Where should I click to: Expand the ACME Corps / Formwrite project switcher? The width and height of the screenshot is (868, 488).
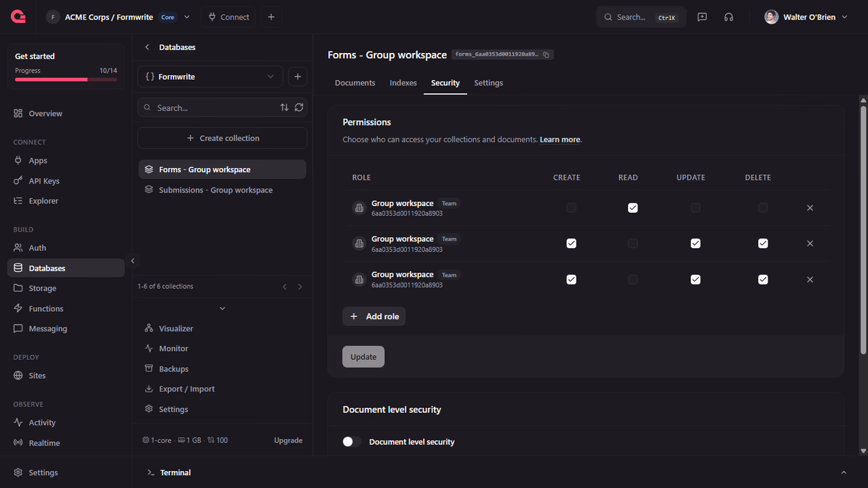pyautogui.click(x=186, y=17)
